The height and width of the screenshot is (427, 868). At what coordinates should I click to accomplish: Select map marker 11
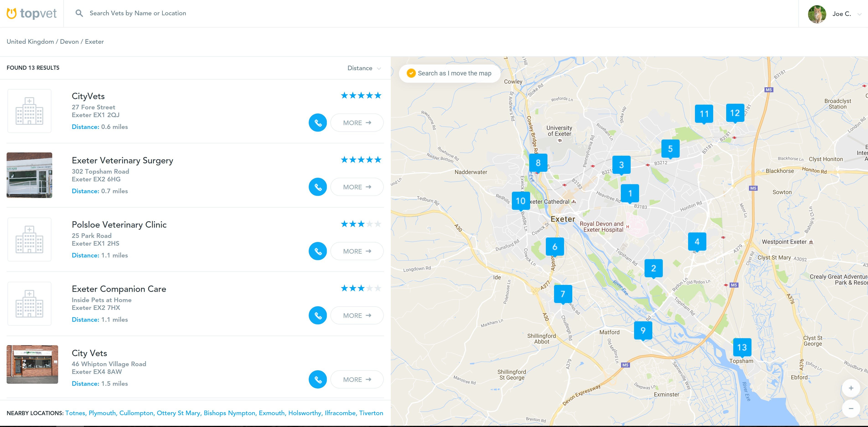click(704, 114)
